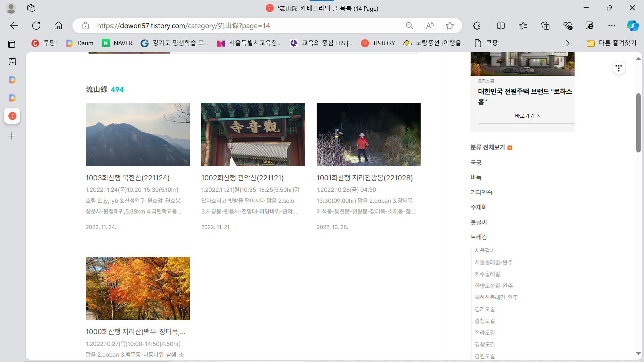
Task: Click the browser Refresh icon
Action: point(36,26)
